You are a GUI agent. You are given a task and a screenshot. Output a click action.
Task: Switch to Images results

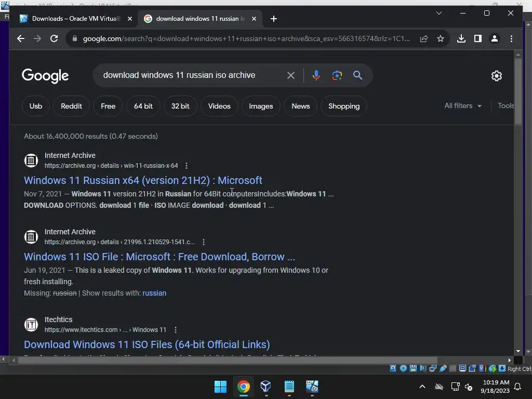coord(261,106)
